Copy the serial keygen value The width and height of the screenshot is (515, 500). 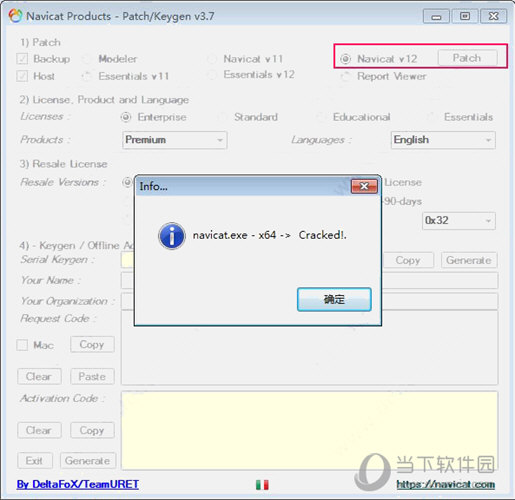408,260
